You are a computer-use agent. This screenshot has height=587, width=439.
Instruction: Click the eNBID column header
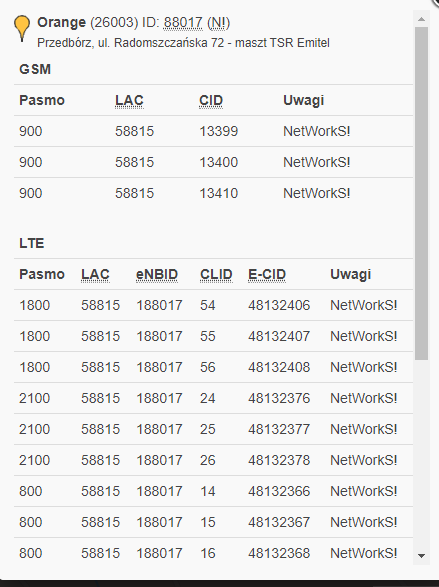point(157,274)
